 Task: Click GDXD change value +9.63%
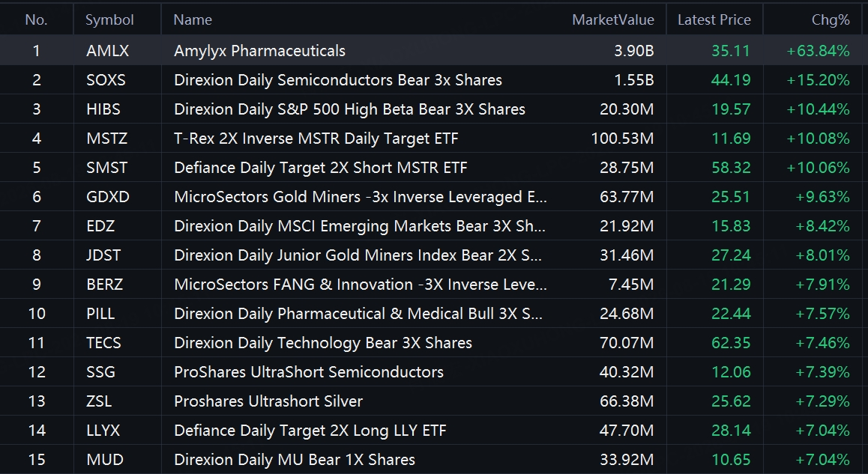[x=822, y=197]
